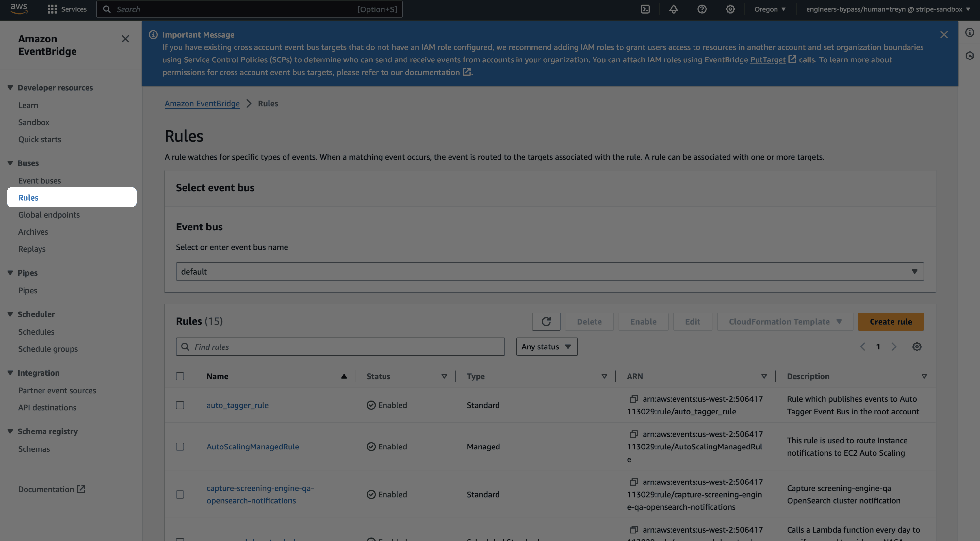This screenshot has height=541, width=980.
Task: Click Create rule button
Action: (891, 321)
